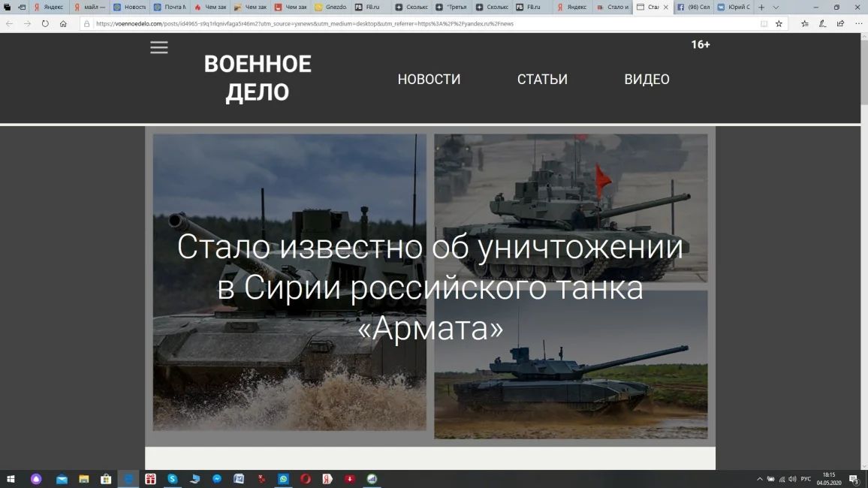868x488 pixels.
Task: Show hidden system tray icons
Action: [x=760, y=479]
